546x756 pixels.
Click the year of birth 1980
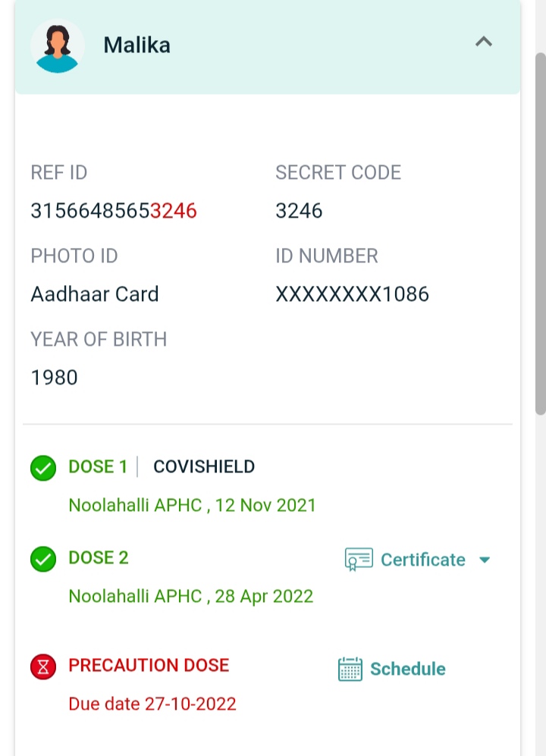click(x=54, y=378)
